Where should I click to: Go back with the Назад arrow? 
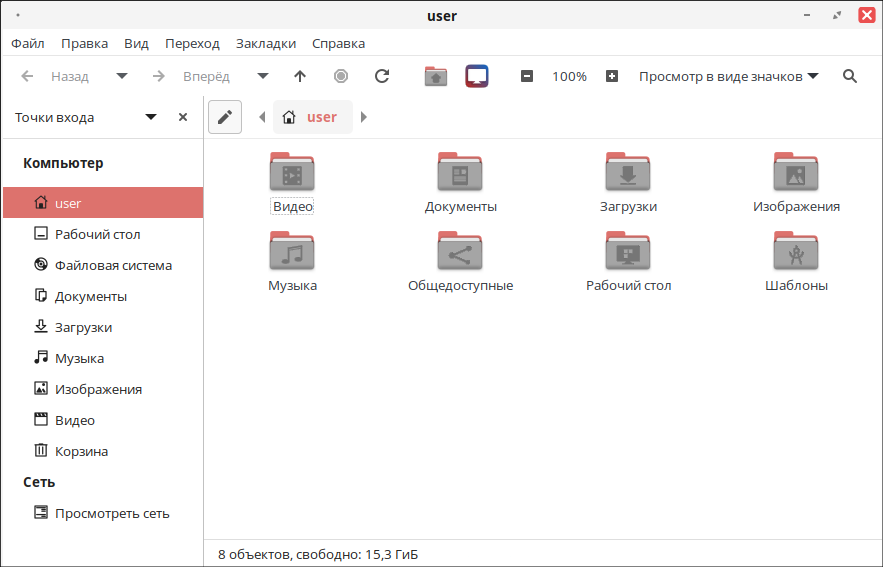(27, 76)
